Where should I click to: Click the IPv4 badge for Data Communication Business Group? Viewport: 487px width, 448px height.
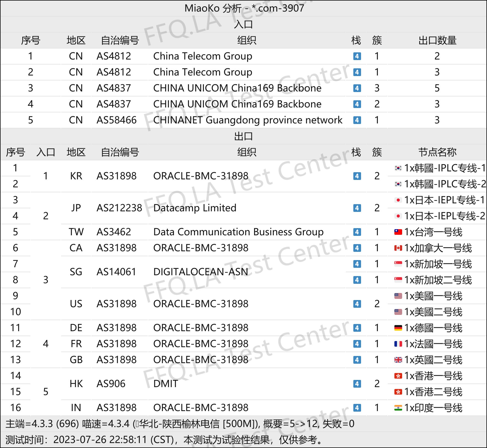point(357,232)
